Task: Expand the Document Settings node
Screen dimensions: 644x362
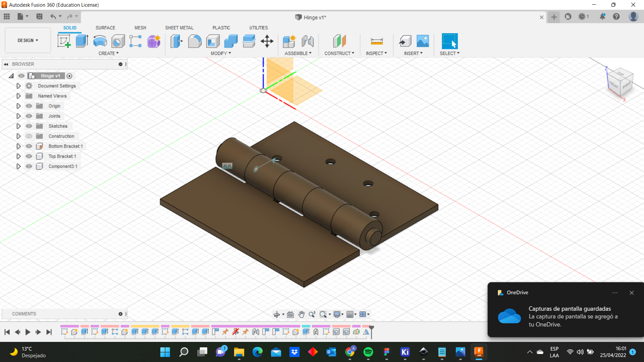Action: point(18,86)
